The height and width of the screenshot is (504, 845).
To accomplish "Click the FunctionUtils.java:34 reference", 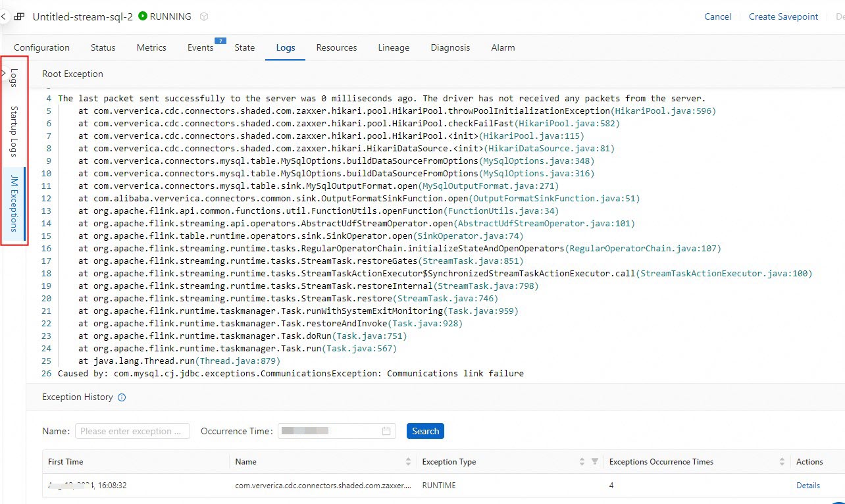I will point(501,211).
